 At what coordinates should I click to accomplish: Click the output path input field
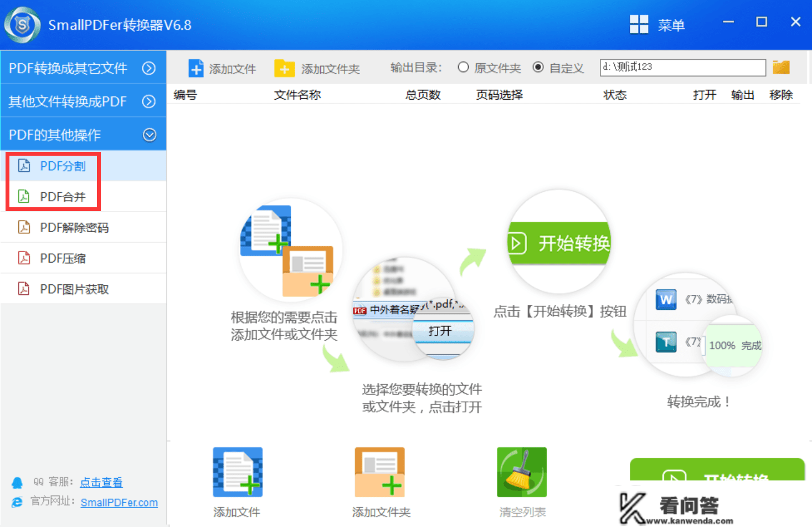coord(683,67)
